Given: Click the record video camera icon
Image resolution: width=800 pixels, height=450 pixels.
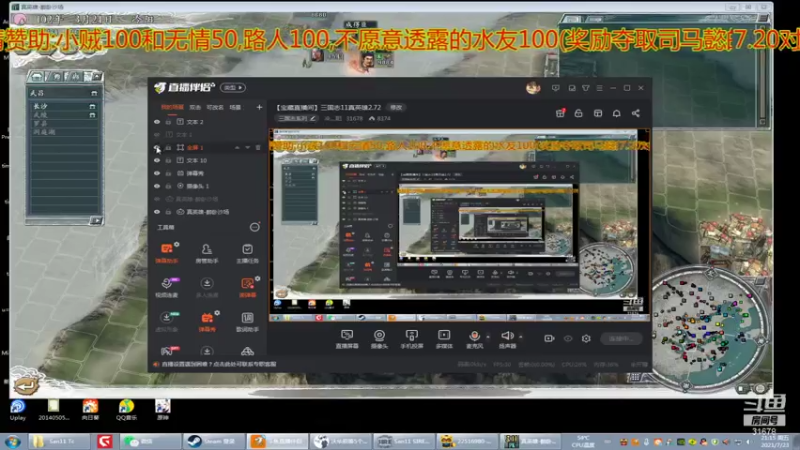Looking at the screenshot, I should 549,338.
